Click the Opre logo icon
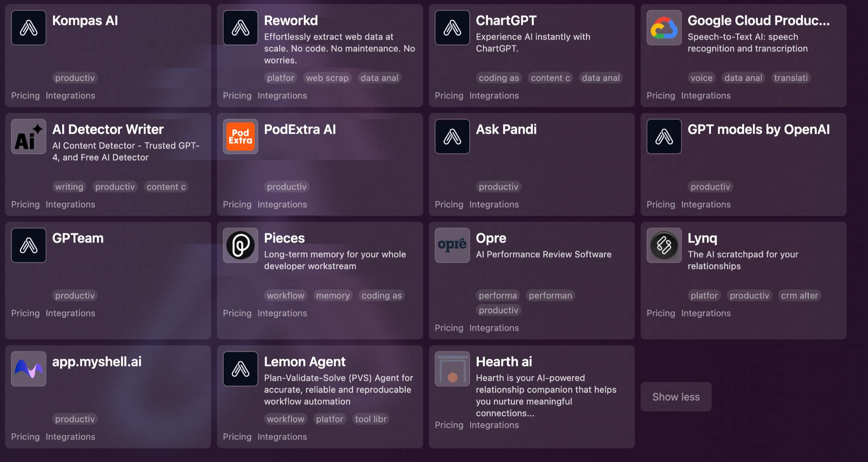Image resolution: width=868 pixels, height=462 pixels. pyautogui.click(x=452, y=245)
